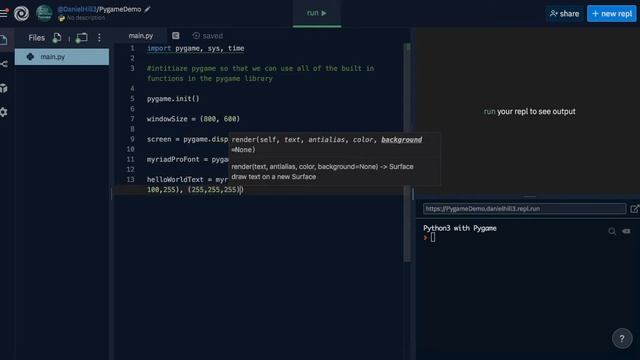Open the Files three-dot menu
This screenshot has width=640, height=360.
click(x=99, y=38)
